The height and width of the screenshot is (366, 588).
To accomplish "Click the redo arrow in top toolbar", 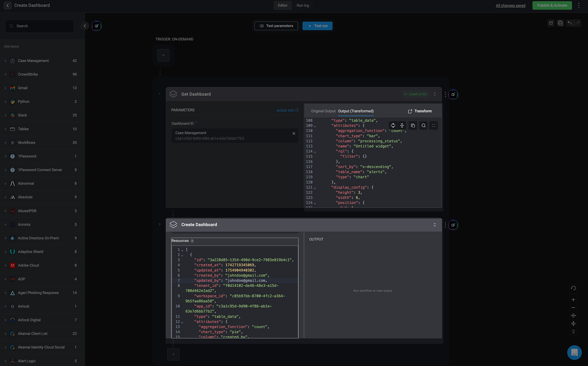I will [577, 23].
